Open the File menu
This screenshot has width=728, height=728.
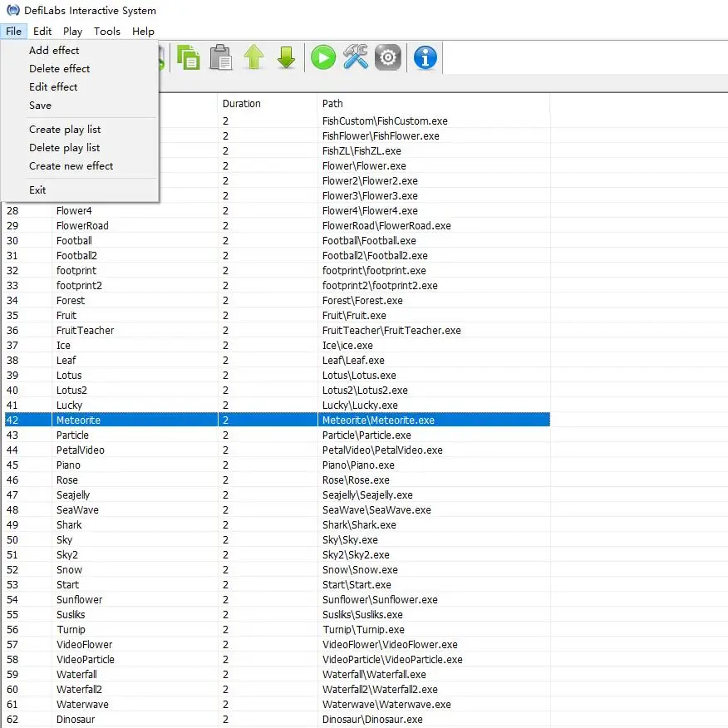tap(13, 31)
